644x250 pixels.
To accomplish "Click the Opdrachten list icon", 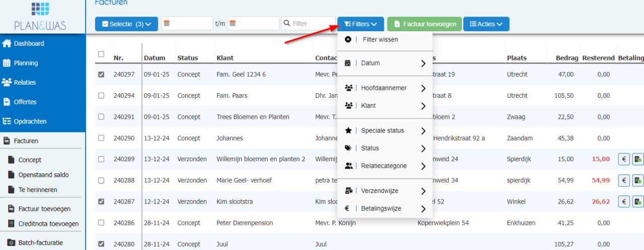I will tap(7, 121).
